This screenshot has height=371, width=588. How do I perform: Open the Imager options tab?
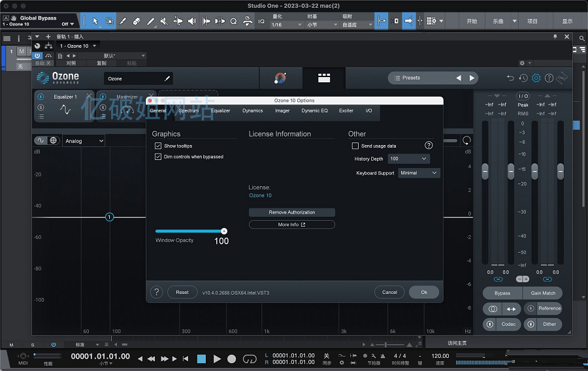click(x=282, y=110)
